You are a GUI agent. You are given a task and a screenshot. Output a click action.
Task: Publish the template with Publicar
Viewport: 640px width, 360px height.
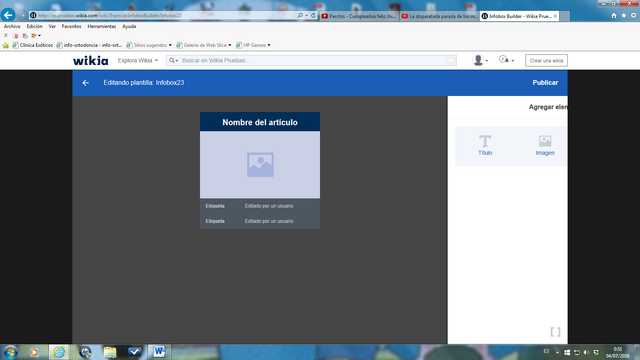pyautogui.click(x=545, y=82)
